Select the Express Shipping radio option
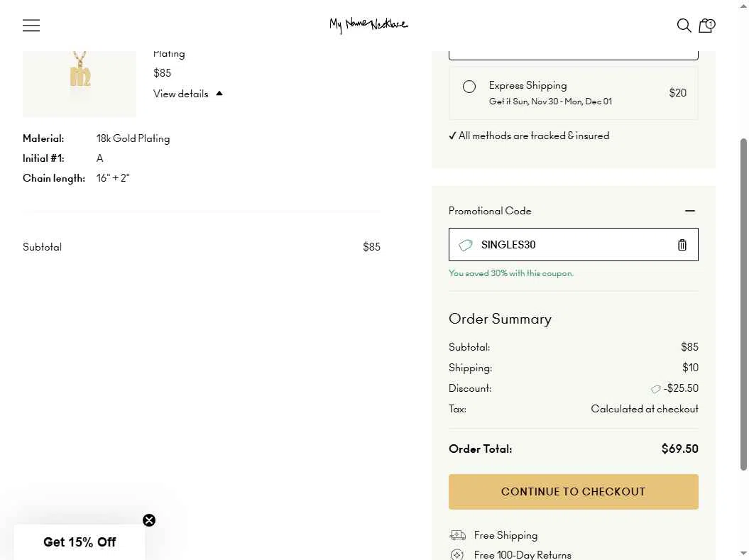Viewport: 749px width, 560px height. click(x=469, y=87)
